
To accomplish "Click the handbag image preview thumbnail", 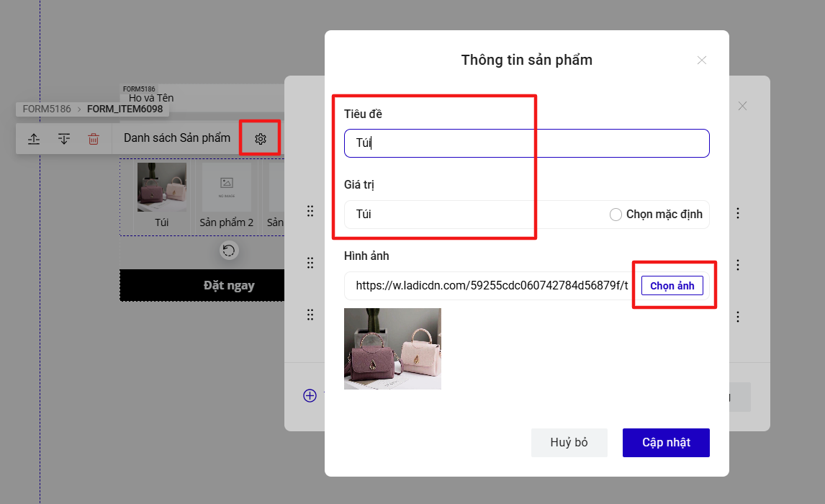I will [x=392, y=348].
